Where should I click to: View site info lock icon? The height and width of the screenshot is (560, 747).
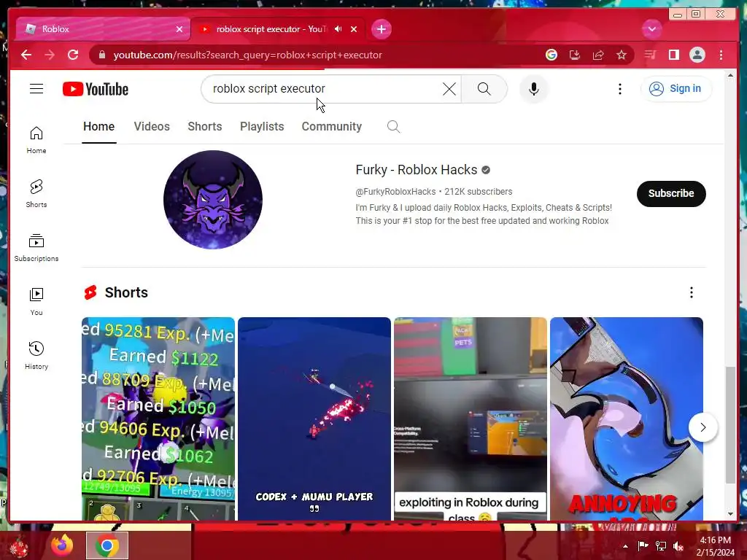click(101, 55)
